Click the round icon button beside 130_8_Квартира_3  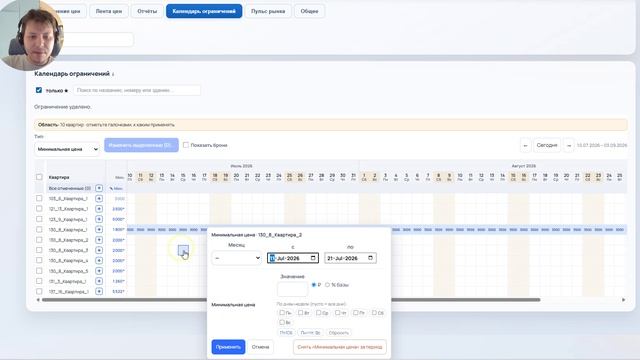point(99,250)
